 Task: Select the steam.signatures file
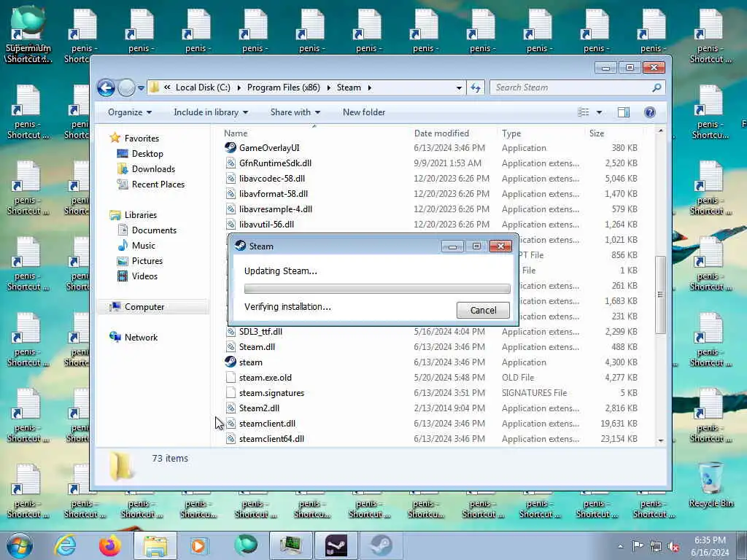pyautogui.click(x=271, y=393)
